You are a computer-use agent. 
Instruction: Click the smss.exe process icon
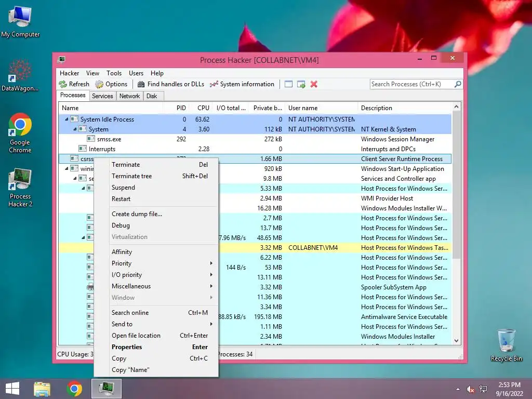pos(90,139)
